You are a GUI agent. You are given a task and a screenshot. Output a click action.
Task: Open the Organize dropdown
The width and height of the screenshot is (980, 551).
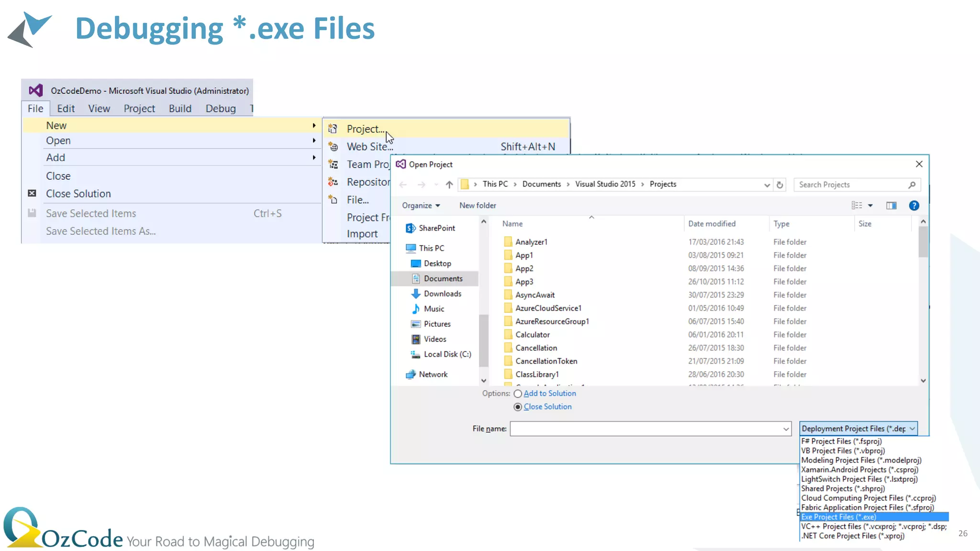pyautogui.click(x=421, y=205)
